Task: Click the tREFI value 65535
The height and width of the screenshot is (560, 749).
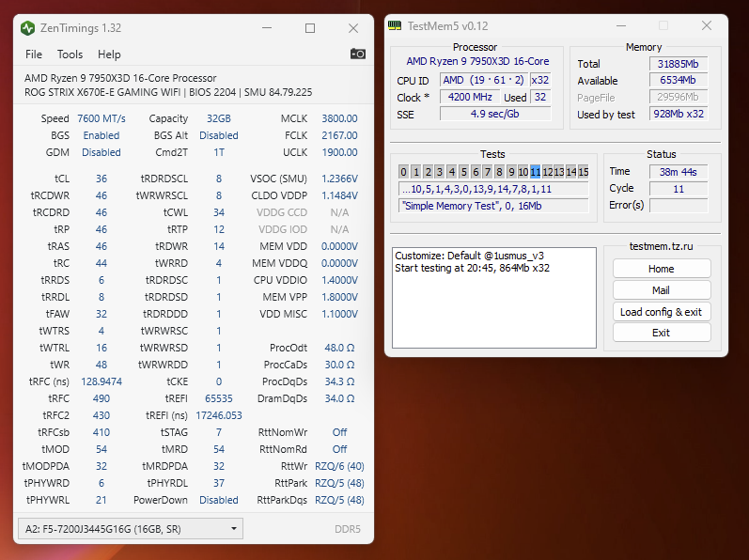Action: click(219, 398)
